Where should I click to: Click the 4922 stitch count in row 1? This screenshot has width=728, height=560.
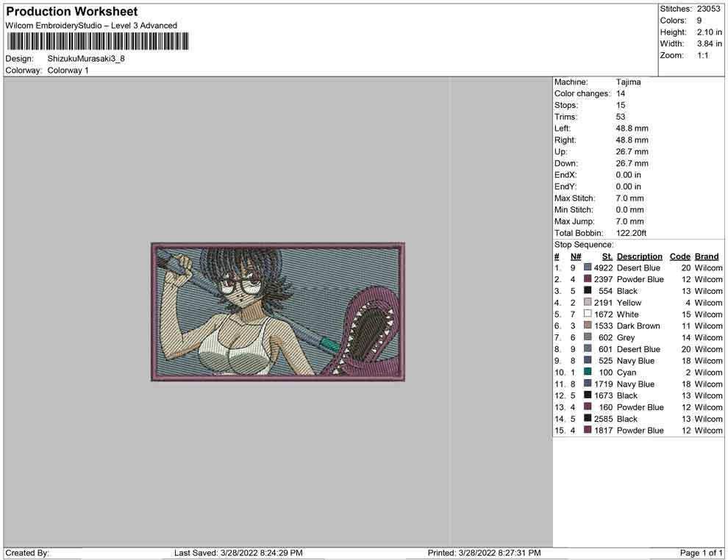pyautogui.click(x=603, y=268)
